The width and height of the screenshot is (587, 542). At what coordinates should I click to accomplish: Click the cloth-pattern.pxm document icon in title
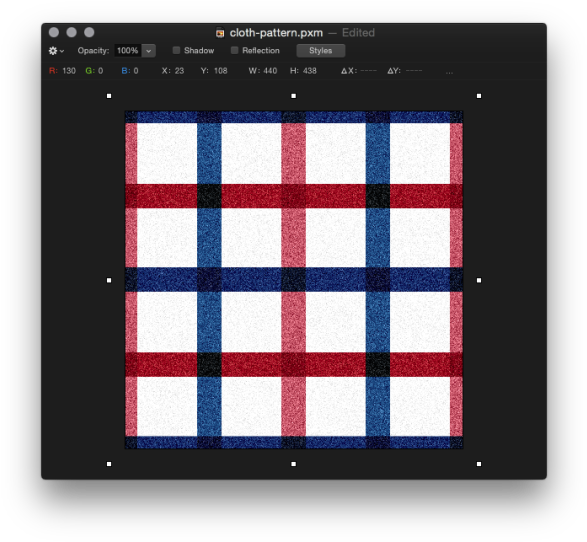[220, 33]
